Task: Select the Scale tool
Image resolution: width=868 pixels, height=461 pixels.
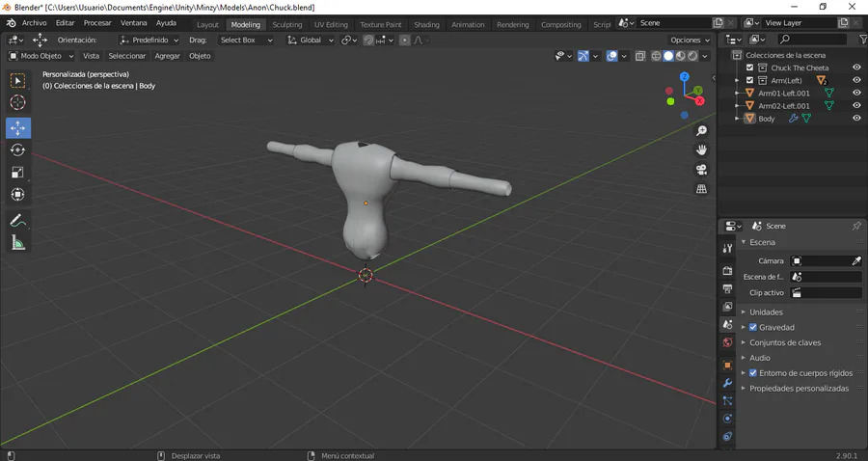Action: click(17, 172)
